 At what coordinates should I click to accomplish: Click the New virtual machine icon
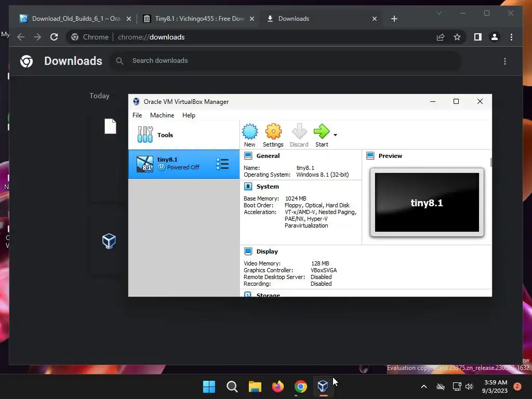point(250,136)
